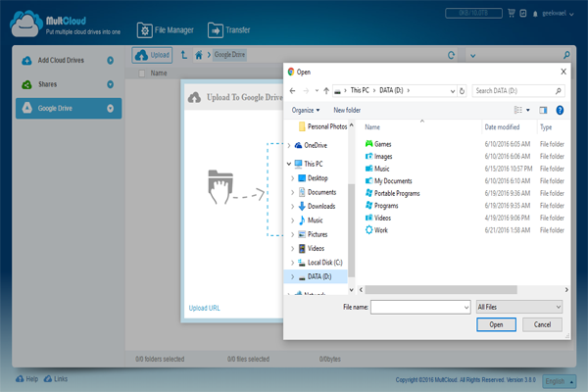
Task: Click the notification bell icon
Action: 535,14
